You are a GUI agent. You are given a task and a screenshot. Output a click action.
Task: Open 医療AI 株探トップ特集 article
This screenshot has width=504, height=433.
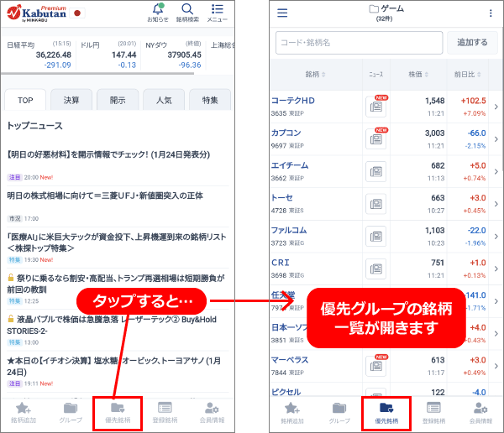pos(117,243)
